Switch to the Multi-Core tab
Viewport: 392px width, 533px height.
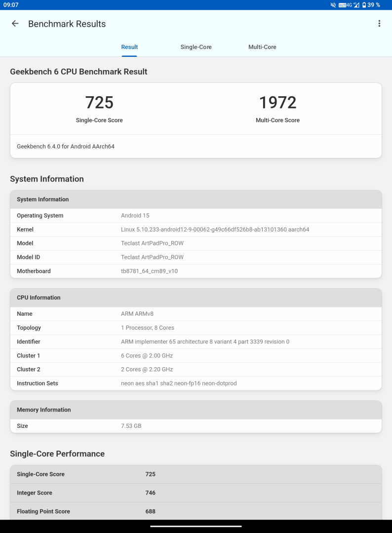pos(262,47)
